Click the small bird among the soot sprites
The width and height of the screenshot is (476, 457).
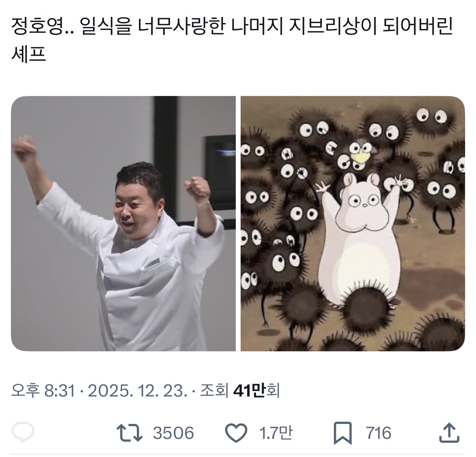pos(362,152)
